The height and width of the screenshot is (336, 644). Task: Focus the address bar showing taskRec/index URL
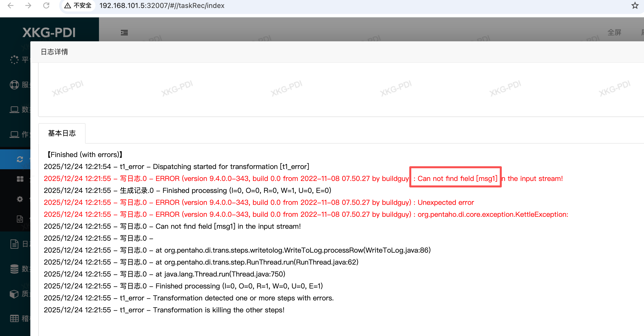[162, 5]
